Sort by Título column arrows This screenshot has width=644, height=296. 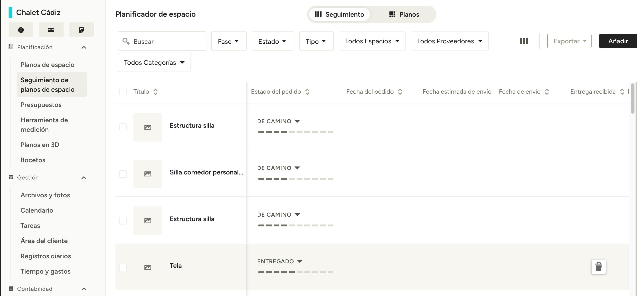click(155, 92)
